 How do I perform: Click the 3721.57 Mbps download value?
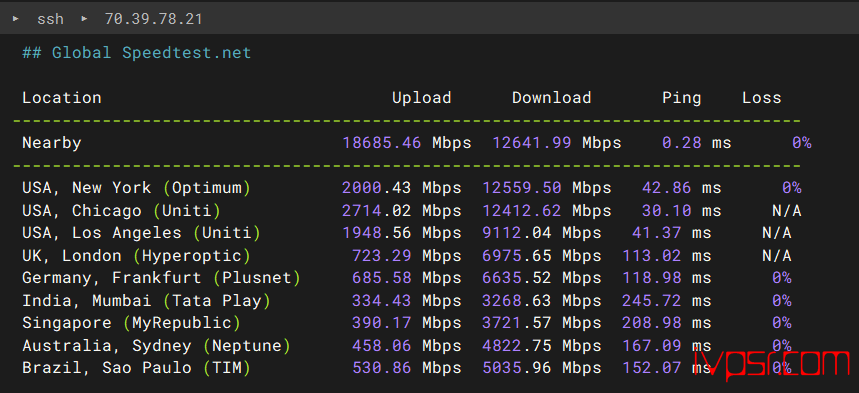point(542,323)
